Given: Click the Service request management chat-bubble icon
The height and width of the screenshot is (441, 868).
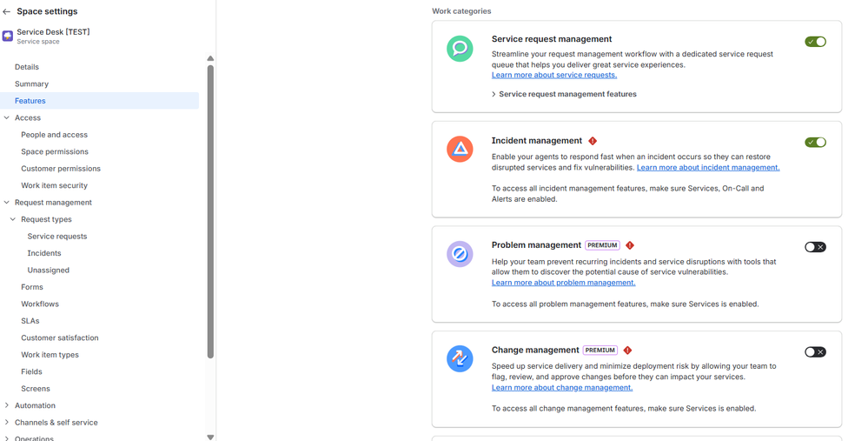Looking at the screenshot, I should 460,49.
